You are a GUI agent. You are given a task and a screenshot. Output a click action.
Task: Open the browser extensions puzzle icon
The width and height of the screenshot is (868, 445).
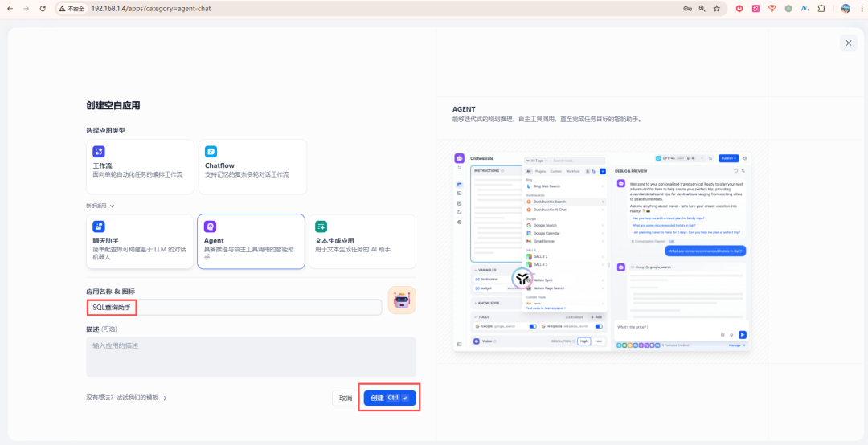[x=821, y=9]
